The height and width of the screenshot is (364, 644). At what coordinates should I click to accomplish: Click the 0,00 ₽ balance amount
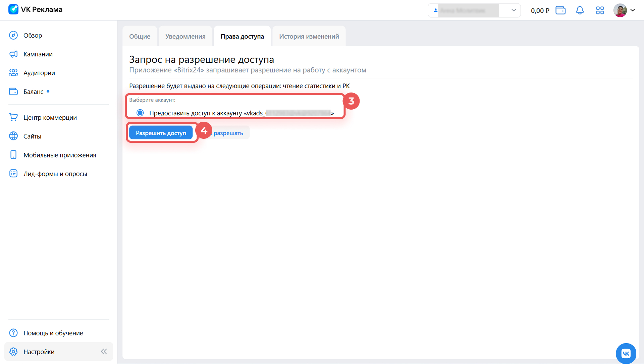[x=540, y=11]
